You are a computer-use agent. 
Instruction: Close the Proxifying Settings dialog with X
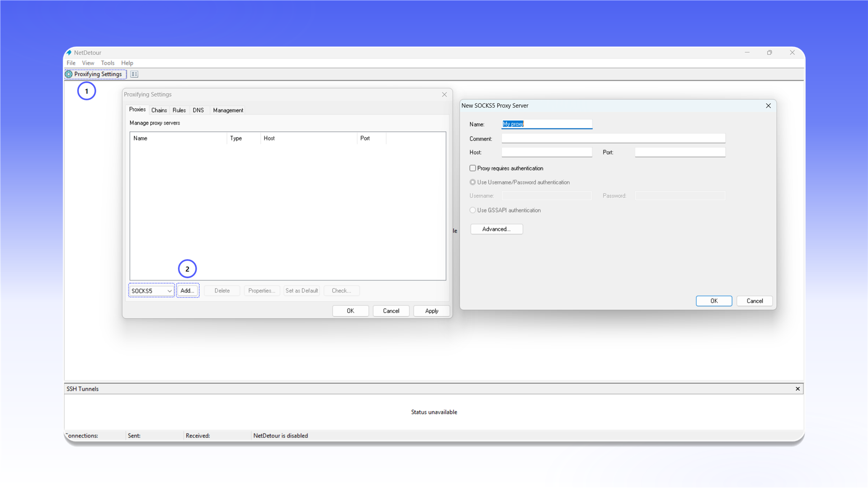click(444, 94)
